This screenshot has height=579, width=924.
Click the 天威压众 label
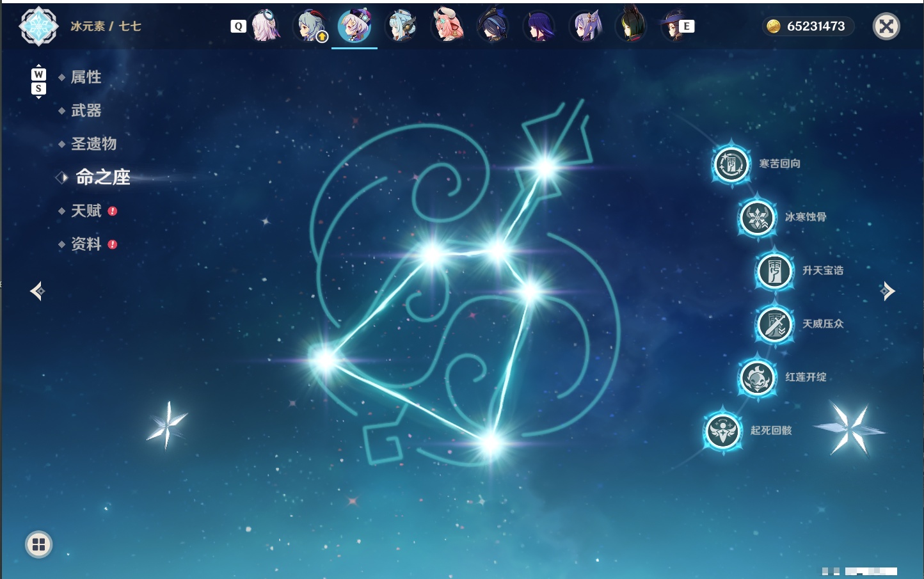click(x=823, y=324)
